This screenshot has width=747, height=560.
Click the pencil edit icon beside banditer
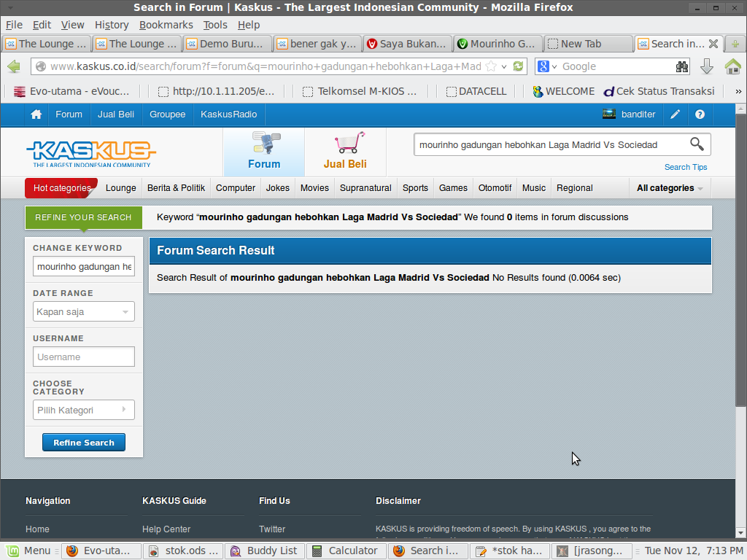675,114
